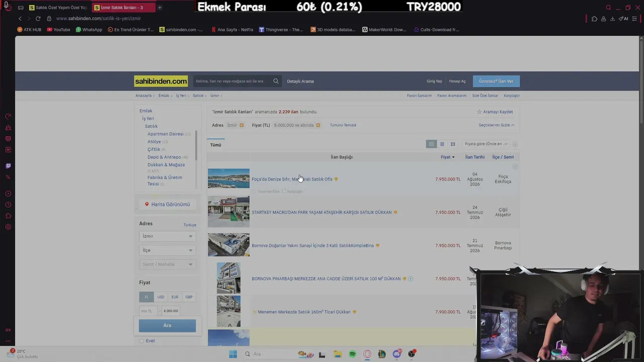
Task: Remove the İzmir address filter tag
Action: click(x=242, y=125)
